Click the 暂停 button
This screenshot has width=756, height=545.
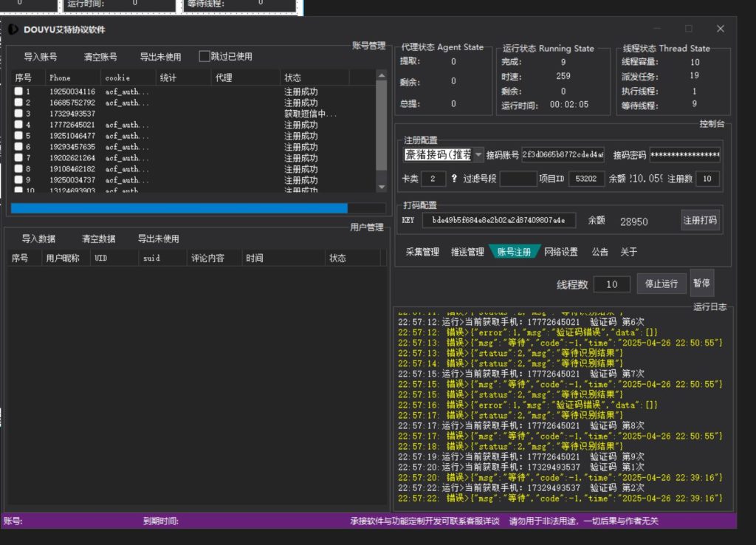click(702, 284)
